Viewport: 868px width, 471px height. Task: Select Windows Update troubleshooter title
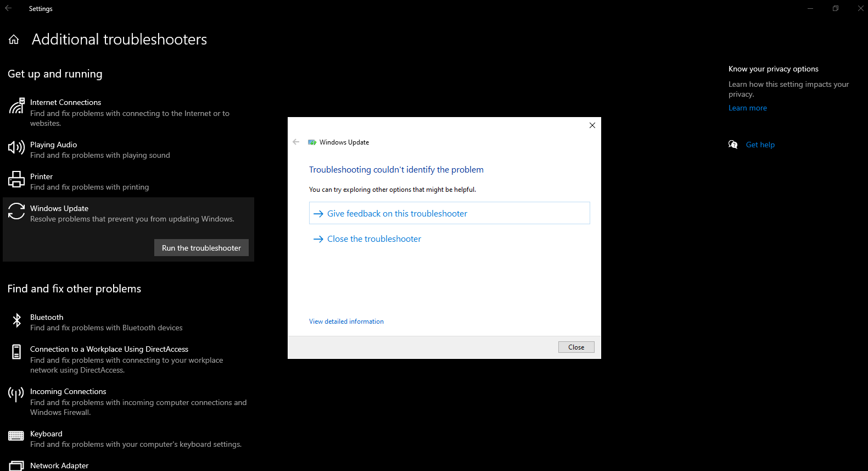(x=59, y=209)
